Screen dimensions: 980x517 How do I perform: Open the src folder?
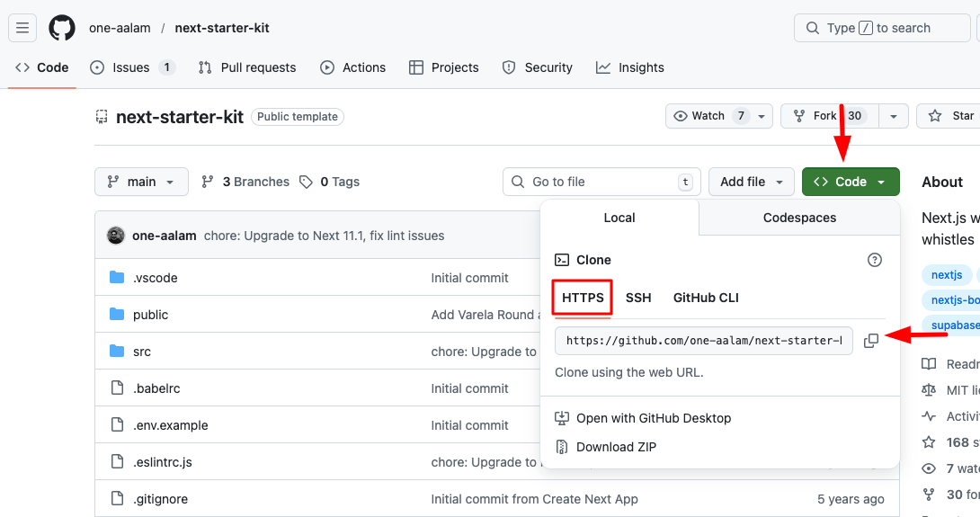click(142, 352)
